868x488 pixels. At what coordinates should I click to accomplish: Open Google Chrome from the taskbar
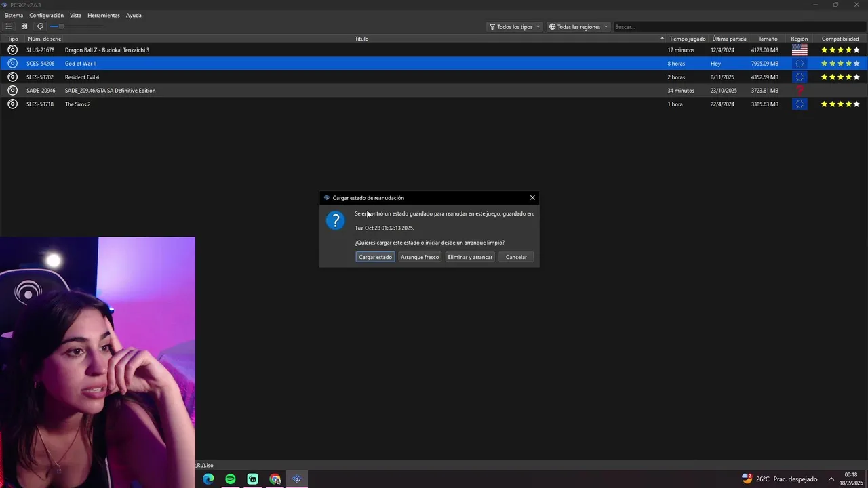[275, 479]
